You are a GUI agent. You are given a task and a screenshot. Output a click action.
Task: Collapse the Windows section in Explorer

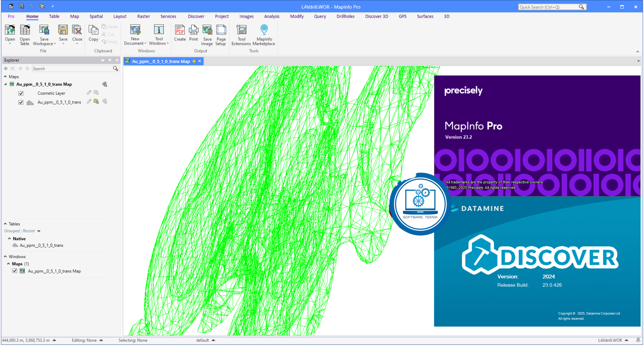click(x=5, y=256)
